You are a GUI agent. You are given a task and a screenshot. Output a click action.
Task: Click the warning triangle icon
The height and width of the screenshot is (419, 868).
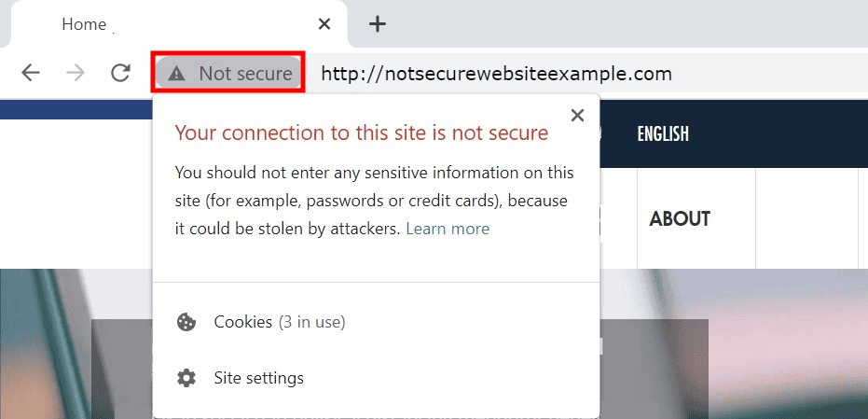(x=177, y=73)
